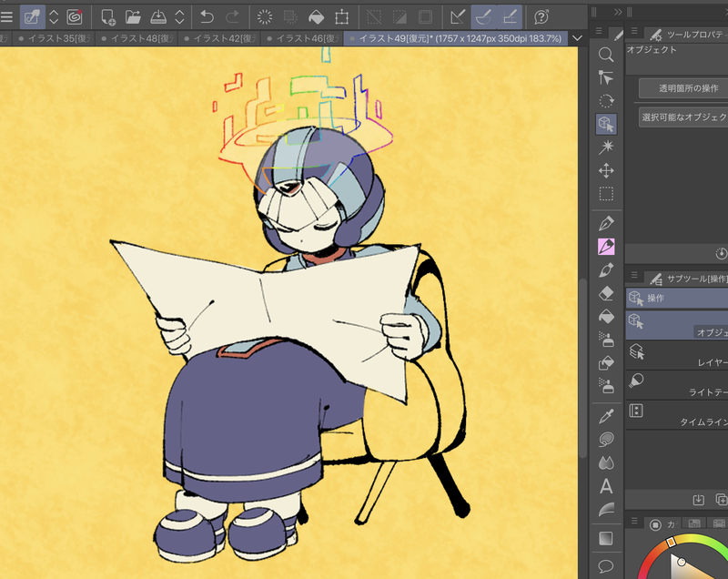Select the Object operation cube tool
Image resolution: width=728 pixels, height=579 pixels.
point(606,124)
